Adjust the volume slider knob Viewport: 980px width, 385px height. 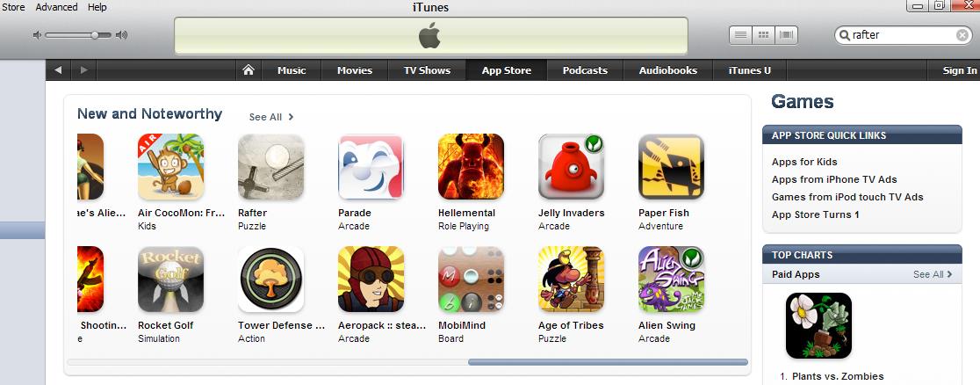[94, 35]
